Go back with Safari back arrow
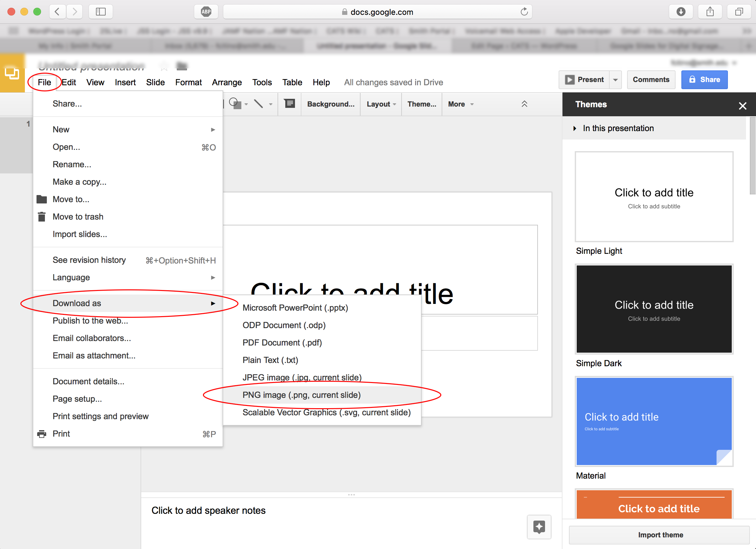This screenshot has height=549, width=756. 57,12
